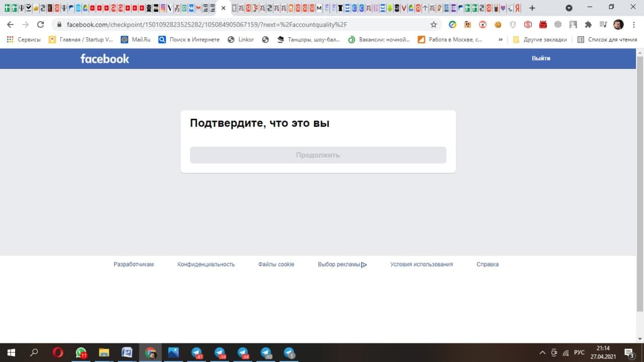Open the taskbar clock and date

point(603,352)
